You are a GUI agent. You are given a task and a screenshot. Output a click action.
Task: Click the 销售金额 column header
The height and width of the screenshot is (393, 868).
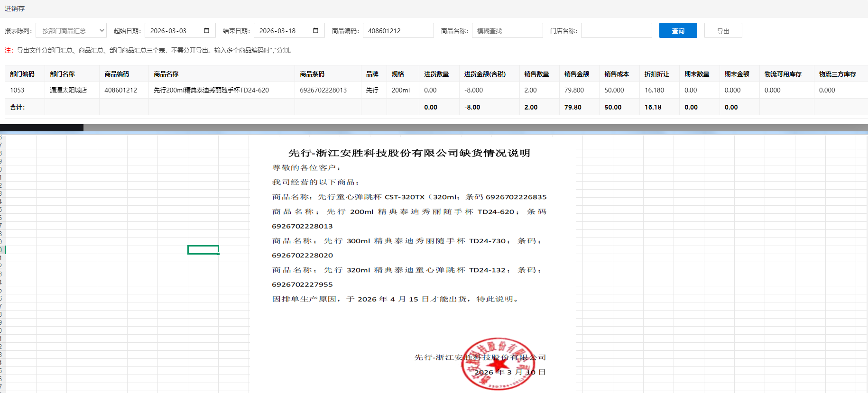click(x=576, y=74)
